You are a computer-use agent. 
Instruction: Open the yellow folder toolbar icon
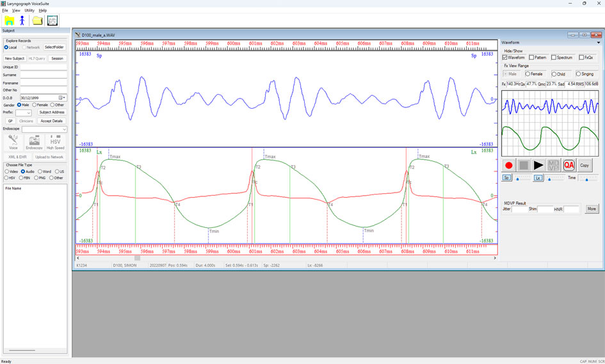click(x=37, y=20)
